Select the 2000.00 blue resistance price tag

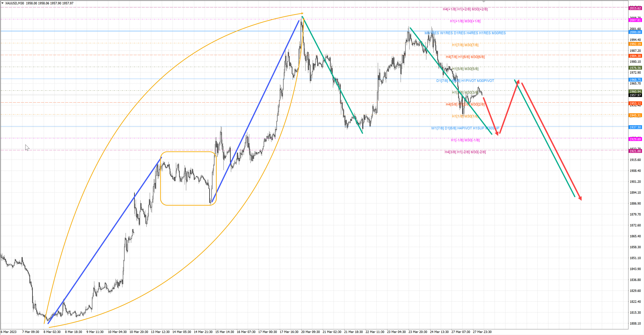click(x=635, y=32)
